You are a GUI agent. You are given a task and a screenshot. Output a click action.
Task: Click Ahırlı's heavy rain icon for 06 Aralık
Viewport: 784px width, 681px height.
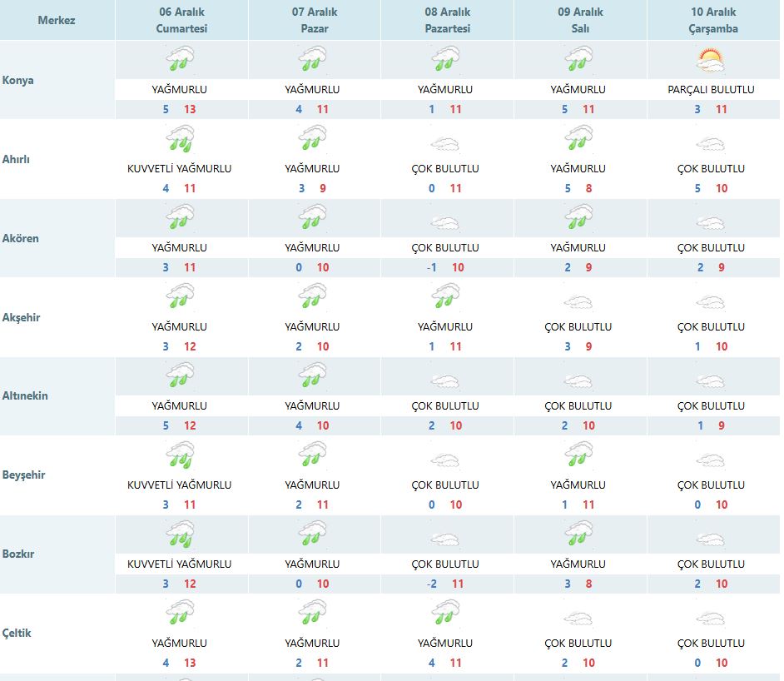pyautogui.click(x=180, y=139)
